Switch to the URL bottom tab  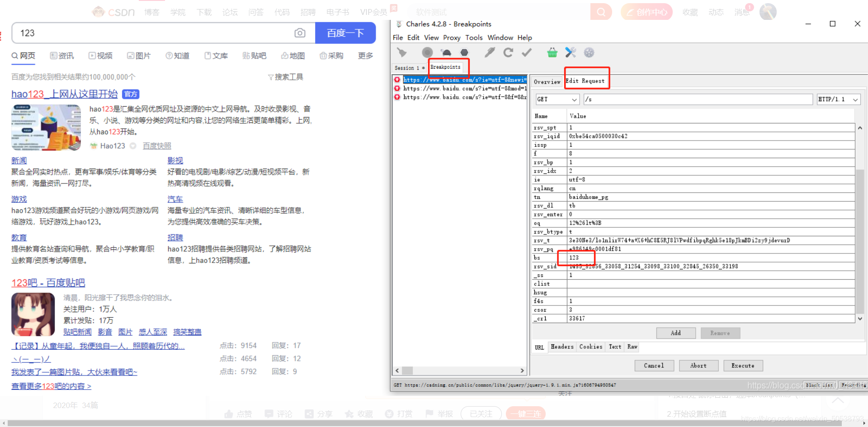[x=539, y=347]
